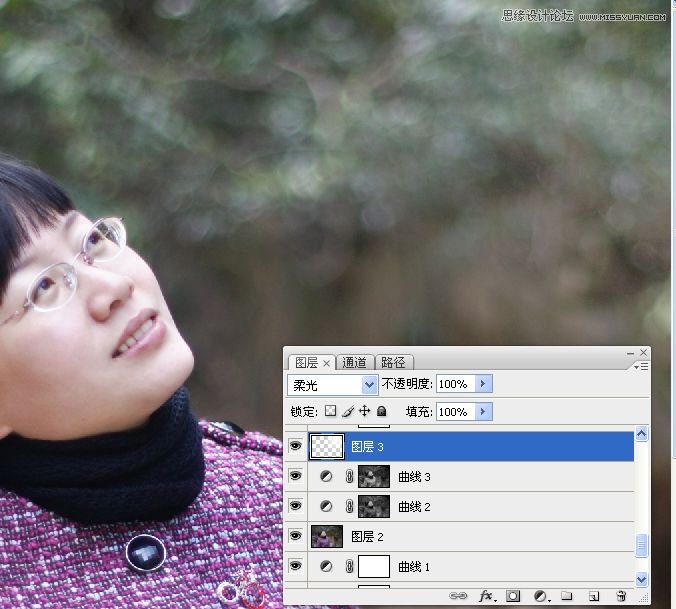Minimize the layers panel
Screen dimensions: 676x609
pos(630,353)
